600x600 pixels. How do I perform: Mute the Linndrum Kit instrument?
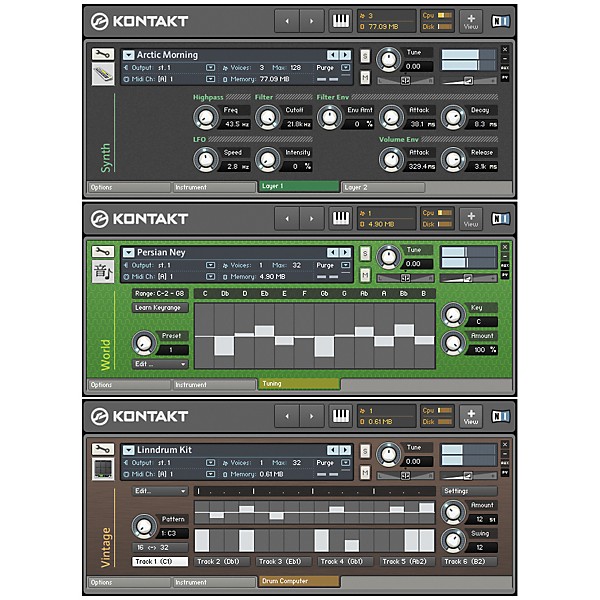click(365, 473)
